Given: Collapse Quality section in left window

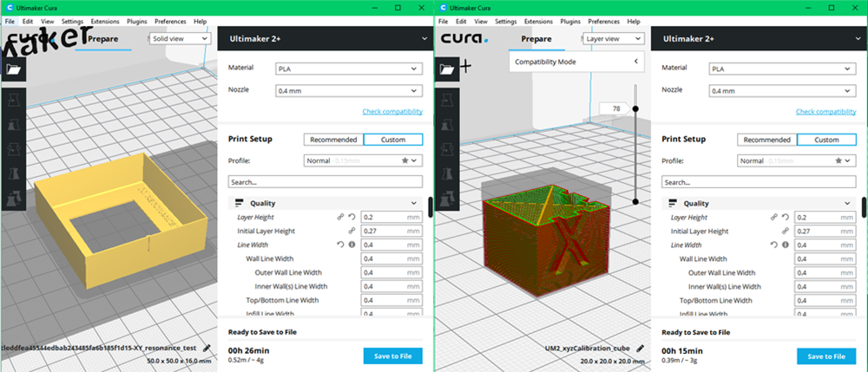Looking at the screenshot, I should click(x=325, y=204).
